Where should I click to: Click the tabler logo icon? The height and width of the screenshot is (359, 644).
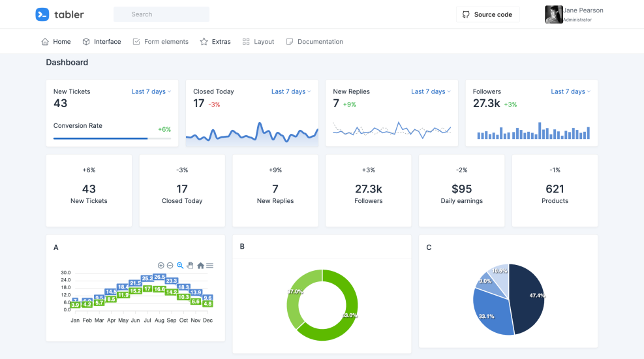click(42, 14)
